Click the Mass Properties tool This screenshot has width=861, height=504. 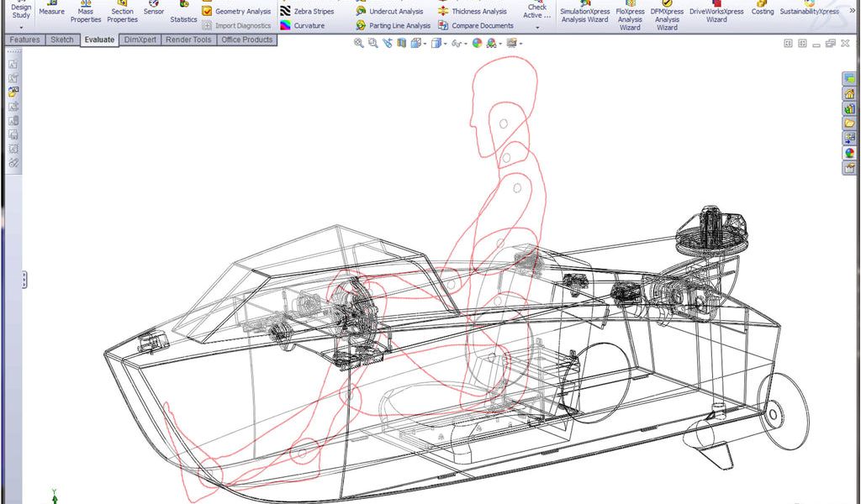tap(86, 12)
